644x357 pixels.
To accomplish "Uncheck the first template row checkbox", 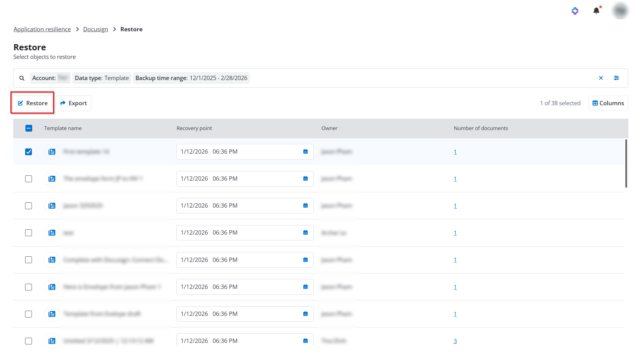I will (29, 152).
